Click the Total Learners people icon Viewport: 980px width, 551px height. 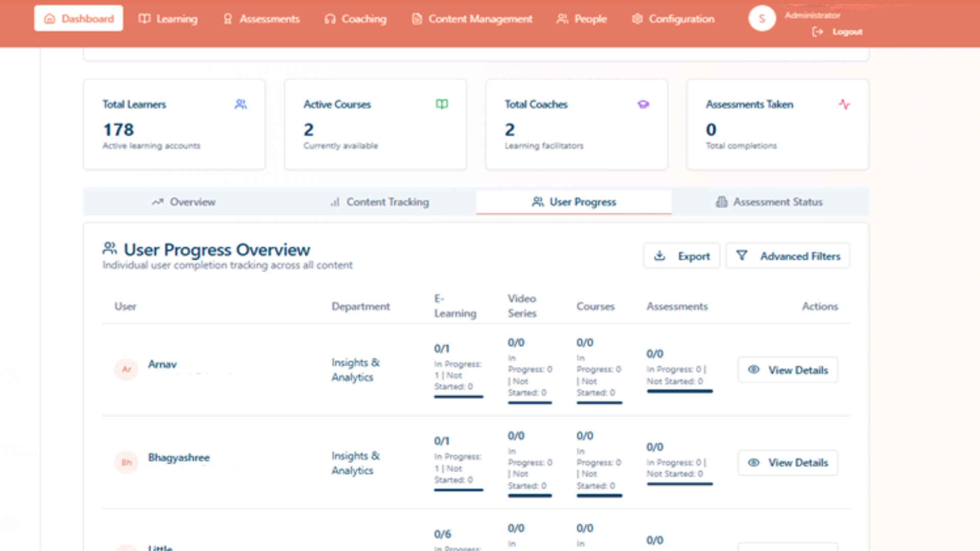[x=241, y=104]
